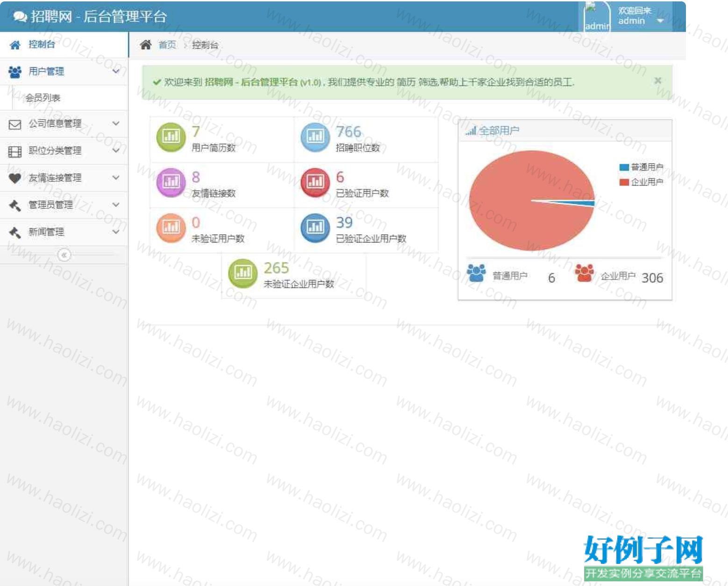
Task: Dismiss the green welcome alert
Action: tap(657, 81)
